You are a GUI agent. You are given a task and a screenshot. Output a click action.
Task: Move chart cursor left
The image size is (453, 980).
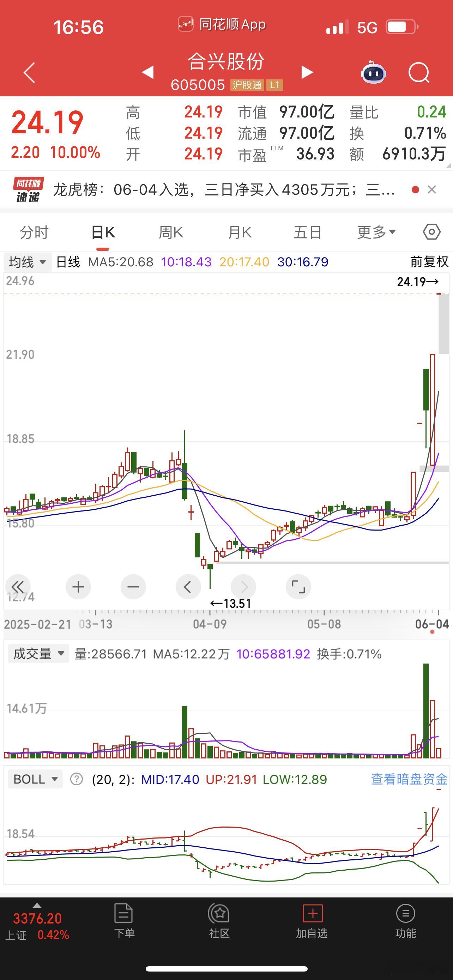pyautogui.click(x=188, y=587)
